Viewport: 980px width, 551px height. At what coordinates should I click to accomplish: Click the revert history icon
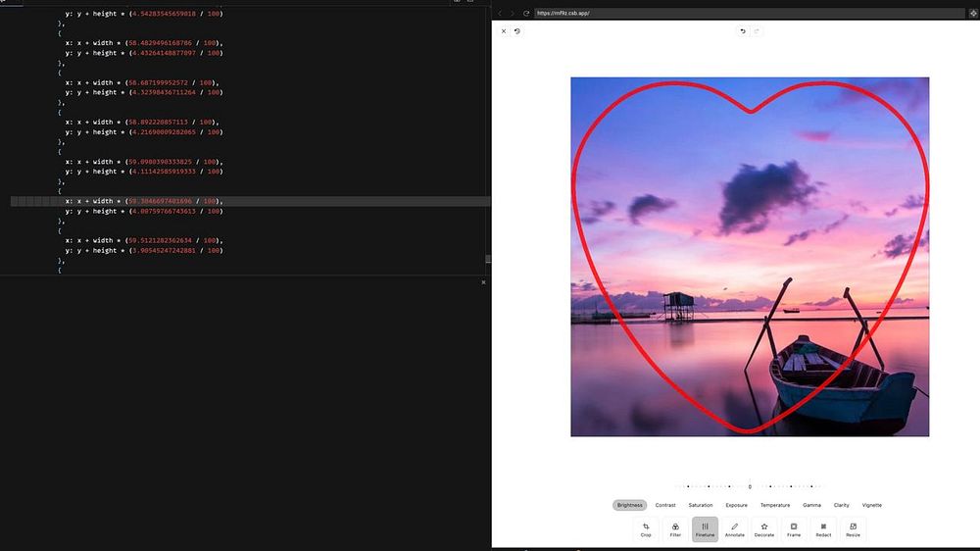[x=517, y=31]
